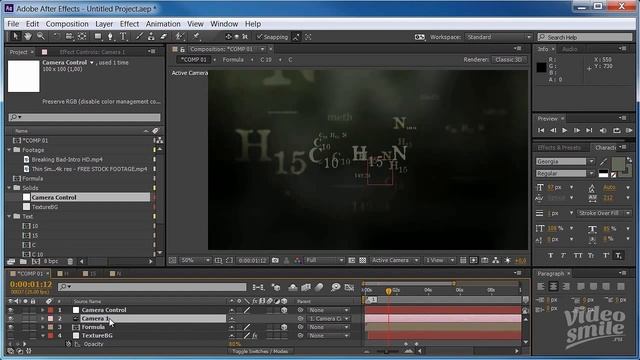Select the Brush tool

[139, 36]
